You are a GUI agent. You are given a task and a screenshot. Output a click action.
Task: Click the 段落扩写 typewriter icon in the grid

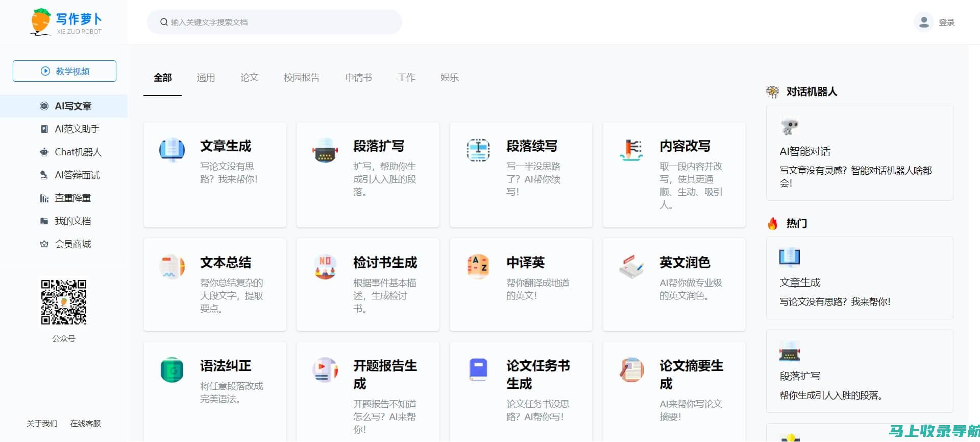[x=325, y=150]
